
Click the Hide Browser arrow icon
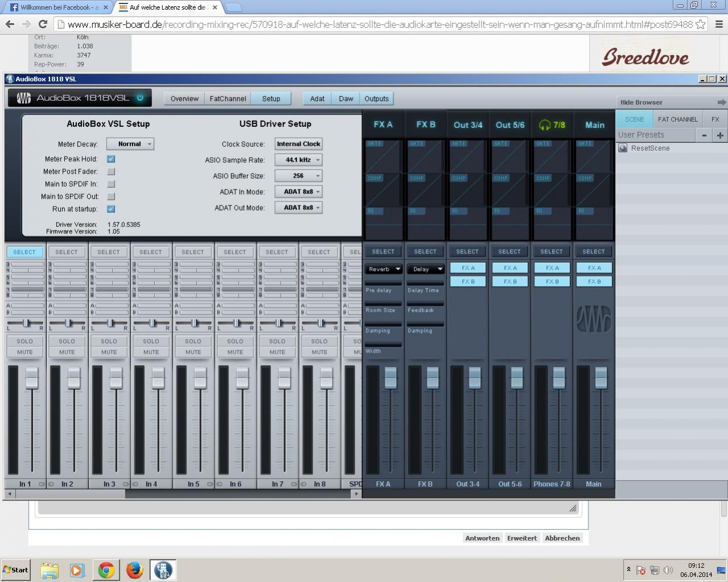[x=721, y=102]
